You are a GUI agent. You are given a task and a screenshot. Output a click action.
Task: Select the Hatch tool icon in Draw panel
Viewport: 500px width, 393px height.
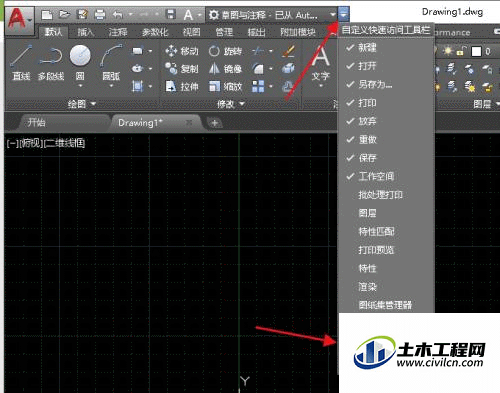coord(137,87)
